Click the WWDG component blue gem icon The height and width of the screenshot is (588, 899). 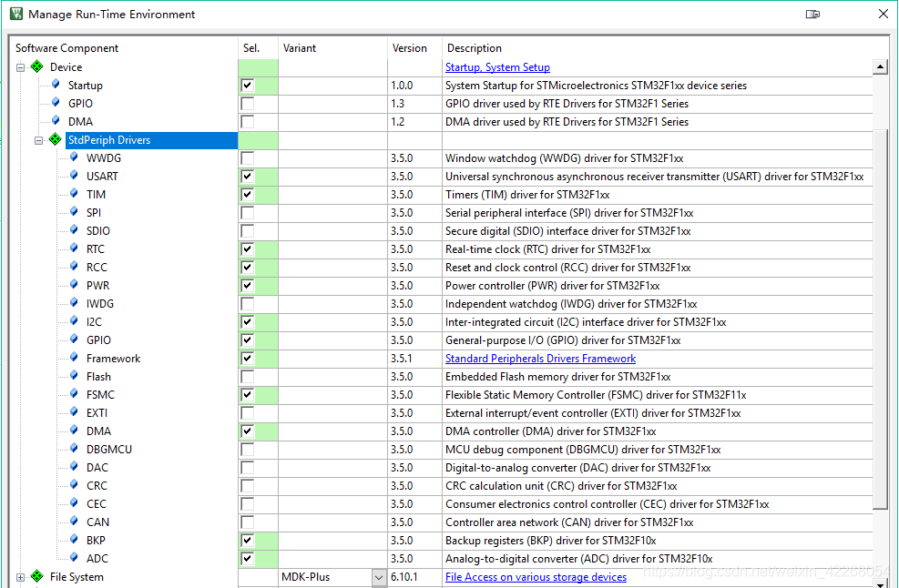(74, 157)
